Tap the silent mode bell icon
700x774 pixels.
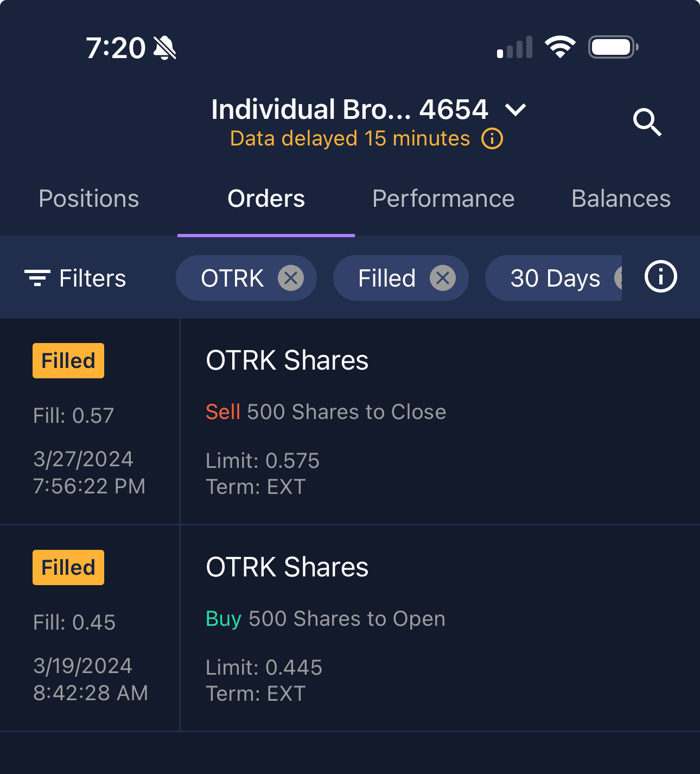coord(165,48)
